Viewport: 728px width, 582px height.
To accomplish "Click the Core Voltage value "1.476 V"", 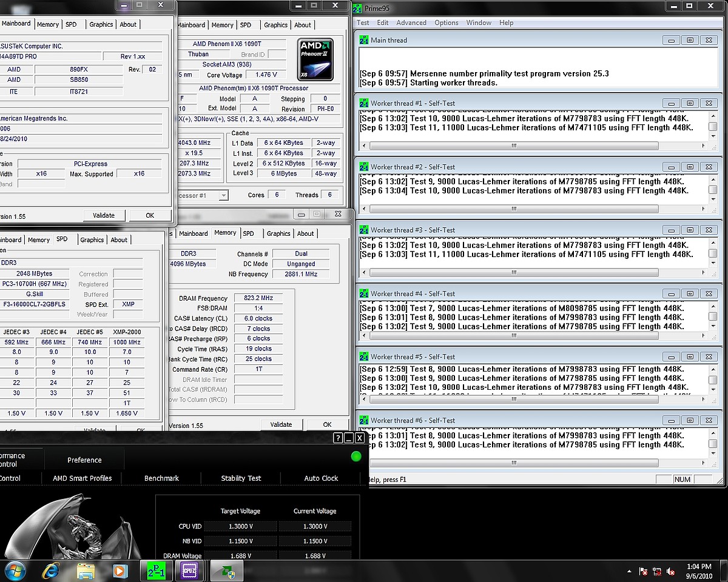I will coord(267,75).
